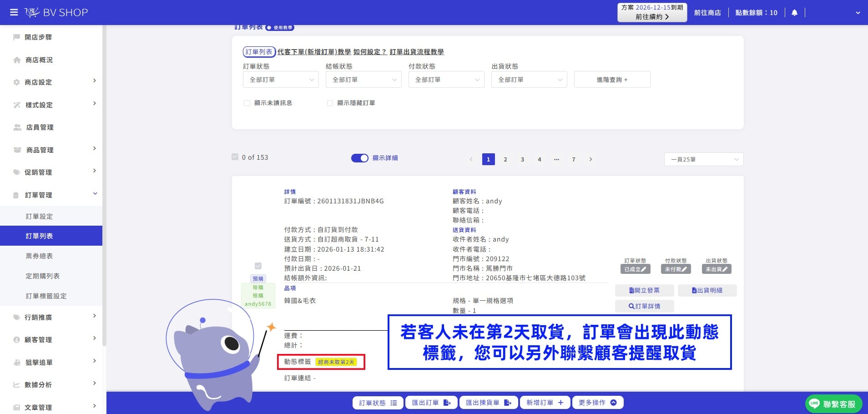Open 訂單標籤設定 submenu item
The height and width of the screenshot is (414, 868).
(51, 296)
